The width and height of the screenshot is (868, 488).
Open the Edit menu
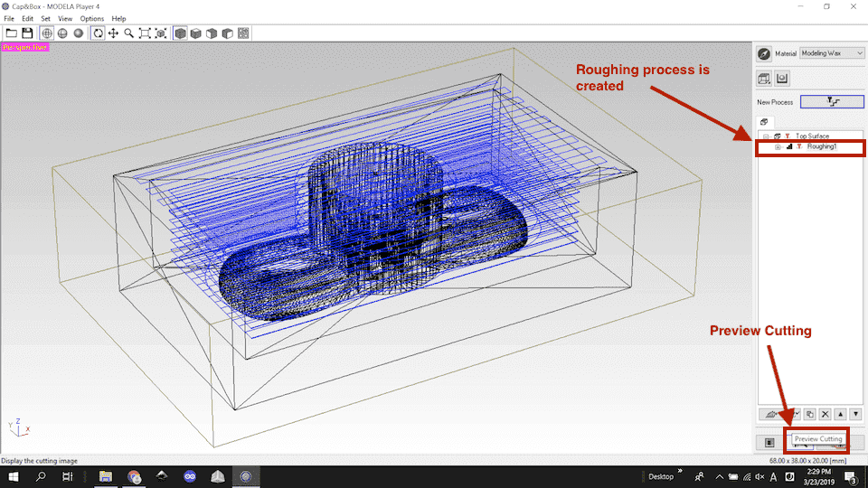click(27, 19)
